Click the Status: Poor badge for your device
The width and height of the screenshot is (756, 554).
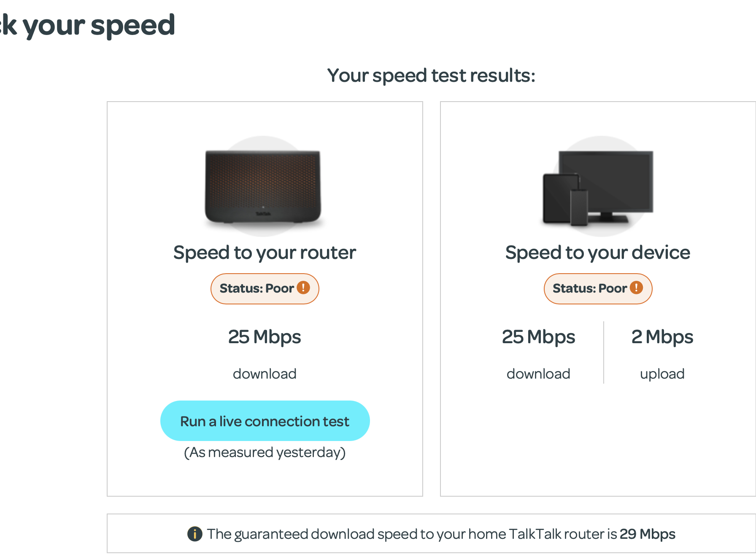tap(598, 288)
